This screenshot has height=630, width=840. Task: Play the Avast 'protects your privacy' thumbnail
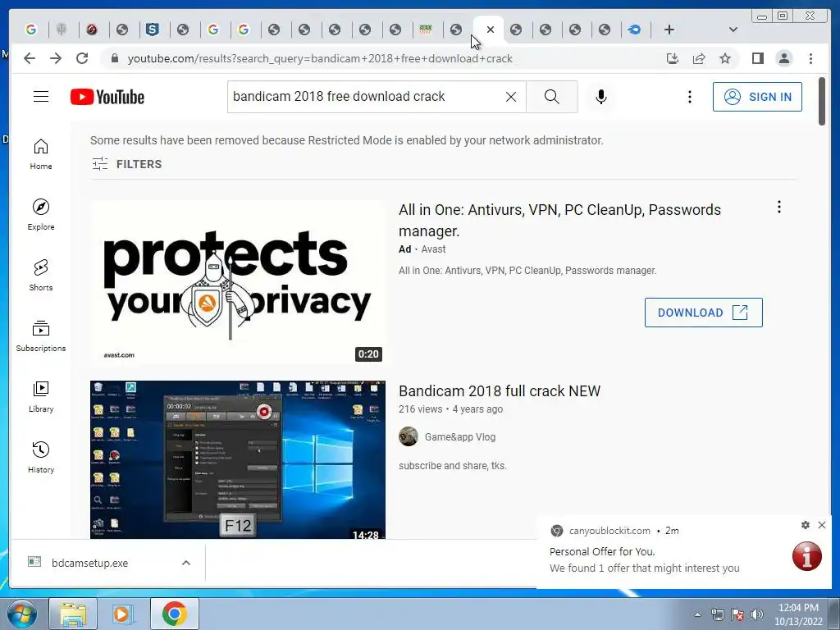tap(237, 282)
